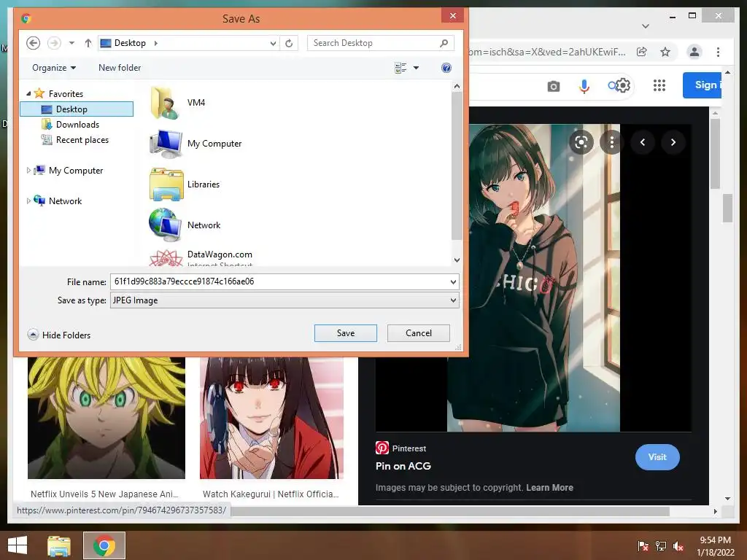Open the Netflix Unveils anime thumbnail
The height and width of the screenshot is (560, 747).
pyautogui.click(x=107, y=418)
